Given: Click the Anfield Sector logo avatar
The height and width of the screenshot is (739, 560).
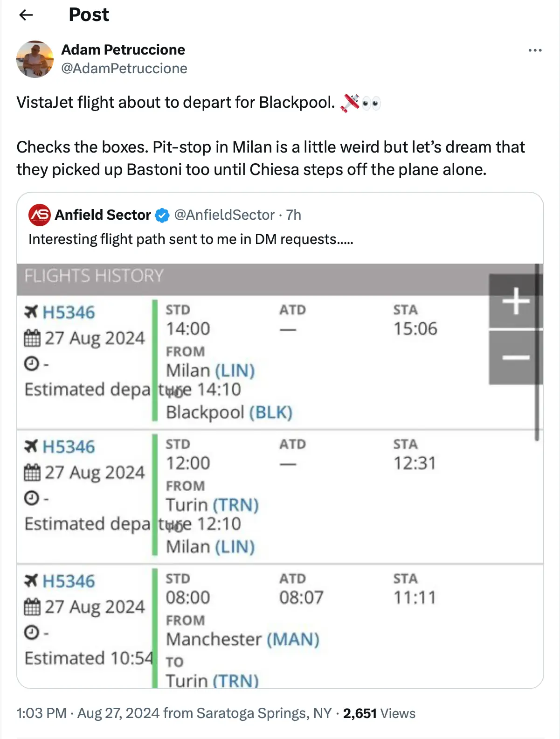Looking at the screenshot, I should (x=40, y=215).
